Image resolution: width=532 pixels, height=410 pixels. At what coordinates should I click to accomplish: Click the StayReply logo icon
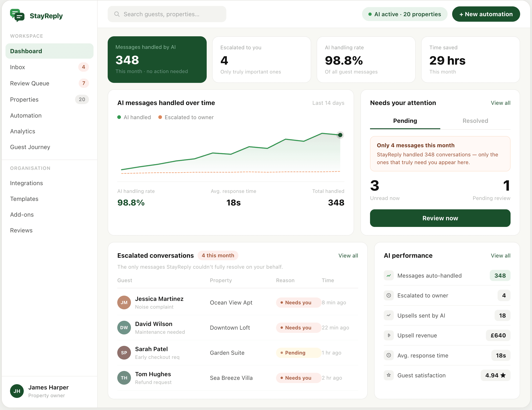pos(17,15)
